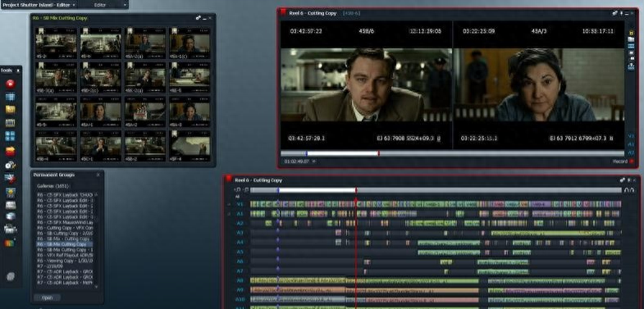
Task: Open the Project Shutter Island dropdown arrow
Action: coord(74,5)
